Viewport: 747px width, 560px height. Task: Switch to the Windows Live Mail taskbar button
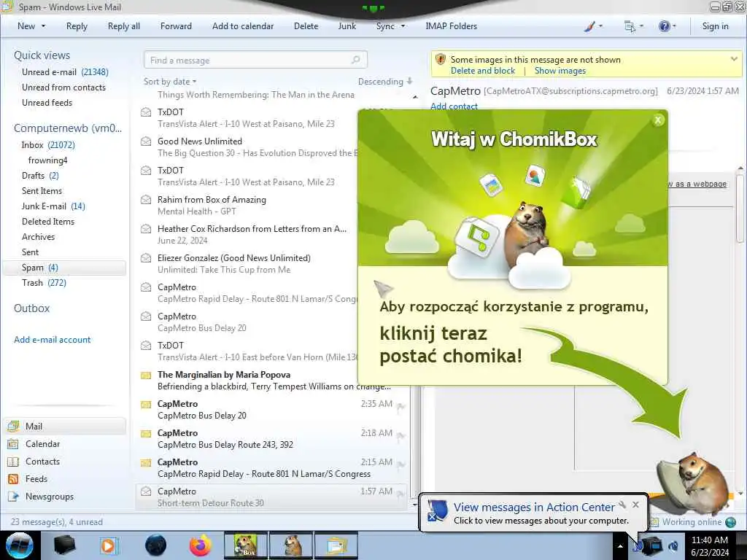point(336,545)
